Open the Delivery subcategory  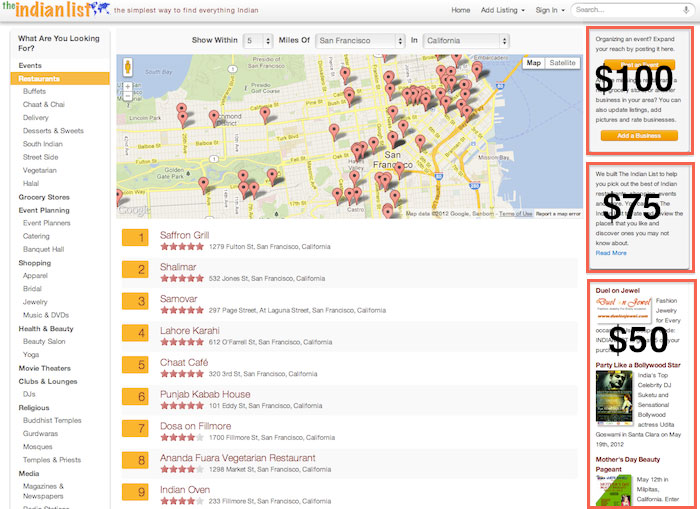click(x=36, y=117)
